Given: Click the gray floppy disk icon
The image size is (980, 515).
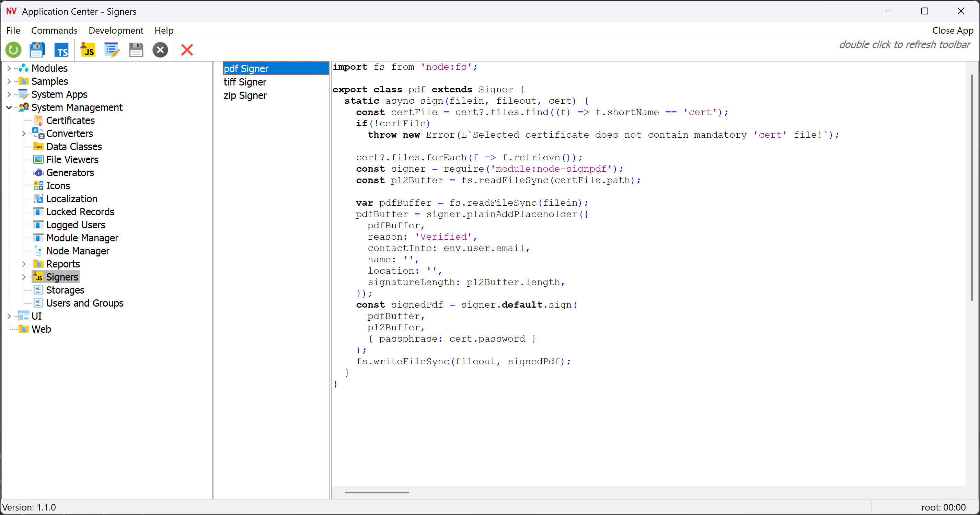Looking at the screenshot, I should point(136,50).
